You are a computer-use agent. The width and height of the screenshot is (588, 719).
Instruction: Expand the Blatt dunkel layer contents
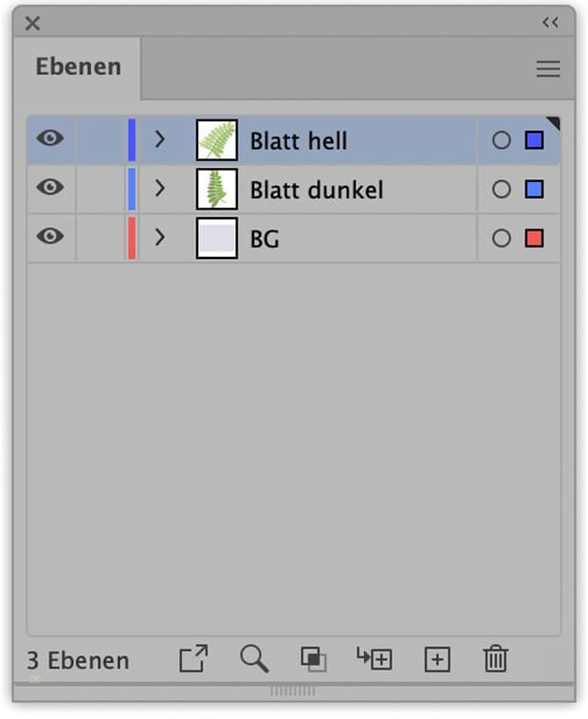pyautogui.click(x=159, y=190)
